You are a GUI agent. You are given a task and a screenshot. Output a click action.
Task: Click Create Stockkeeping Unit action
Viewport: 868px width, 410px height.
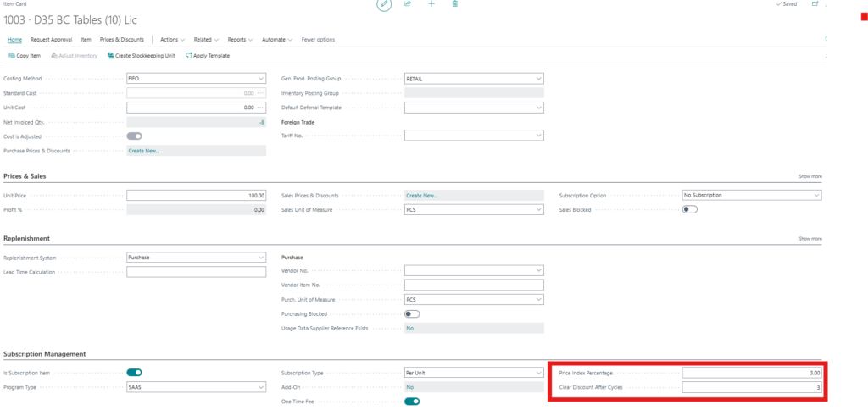click(x=141, y=56)
